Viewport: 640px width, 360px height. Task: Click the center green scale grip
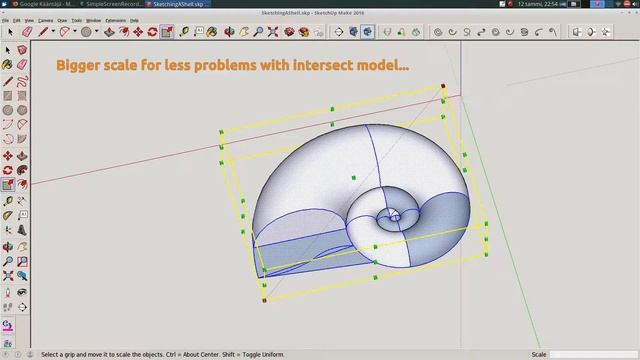[x=353, y=178]
